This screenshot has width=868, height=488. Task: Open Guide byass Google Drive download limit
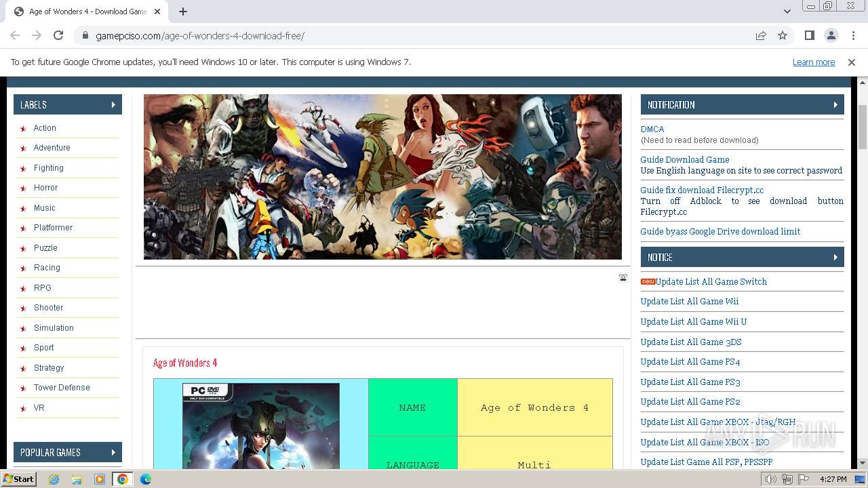coord(720,231)
